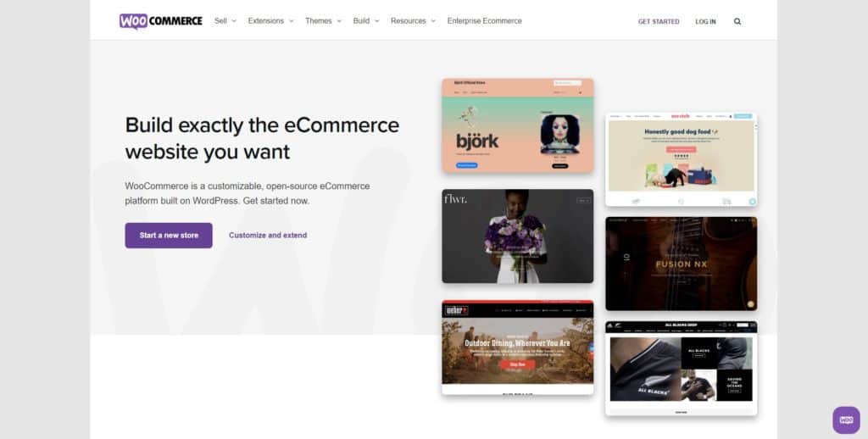Click LOG IN in the header
The width and height of the screenshot is (868, 439).
click(x=705, y=21)
